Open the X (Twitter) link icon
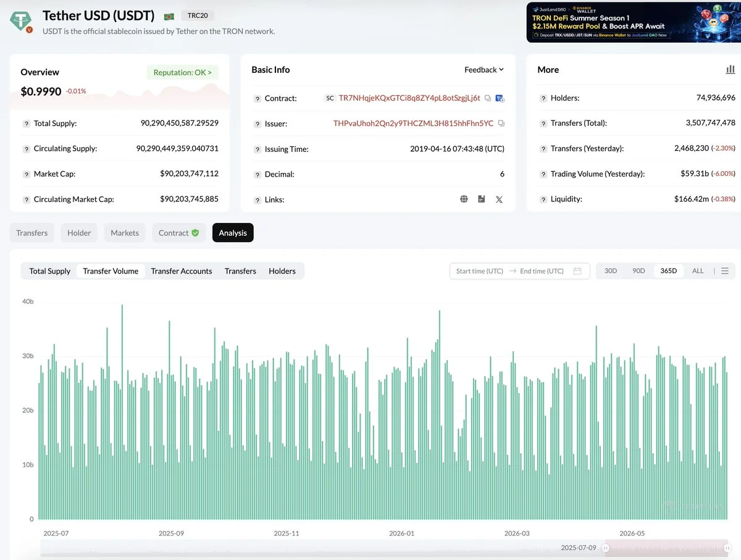 500,199
